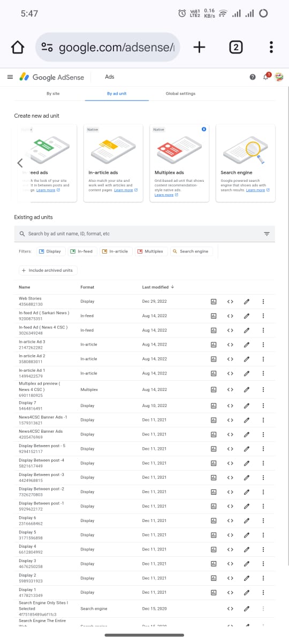This screenshot has width=289, height=644.
Task: Select the Display Between post -1 name
Action: 41,503
